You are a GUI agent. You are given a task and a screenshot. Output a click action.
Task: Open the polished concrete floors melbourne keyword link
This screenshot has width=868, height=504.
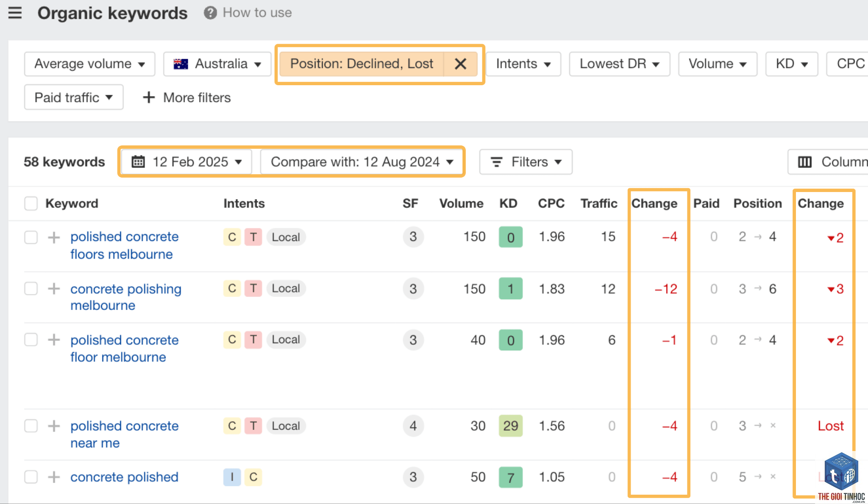[125, 245]
